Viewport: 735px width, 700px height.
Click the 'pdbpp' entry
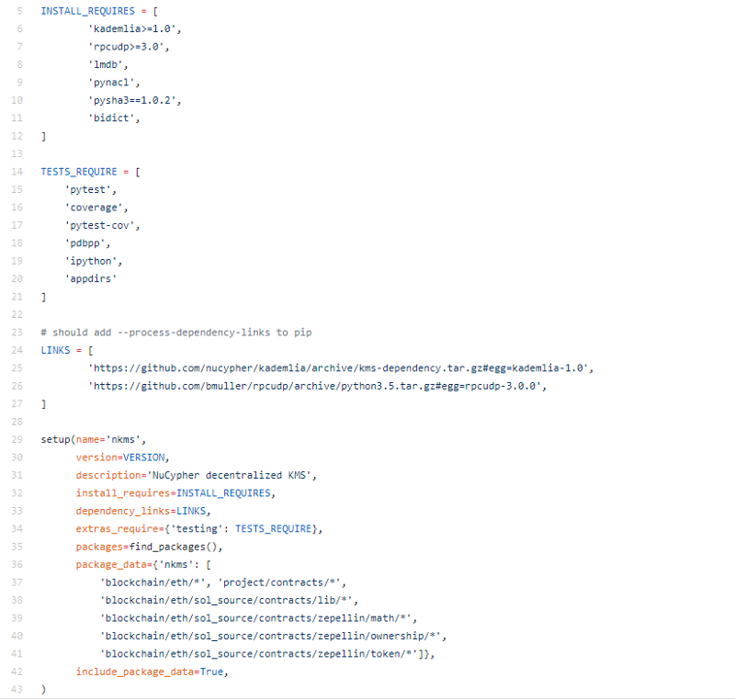click(x=85, y=243)
